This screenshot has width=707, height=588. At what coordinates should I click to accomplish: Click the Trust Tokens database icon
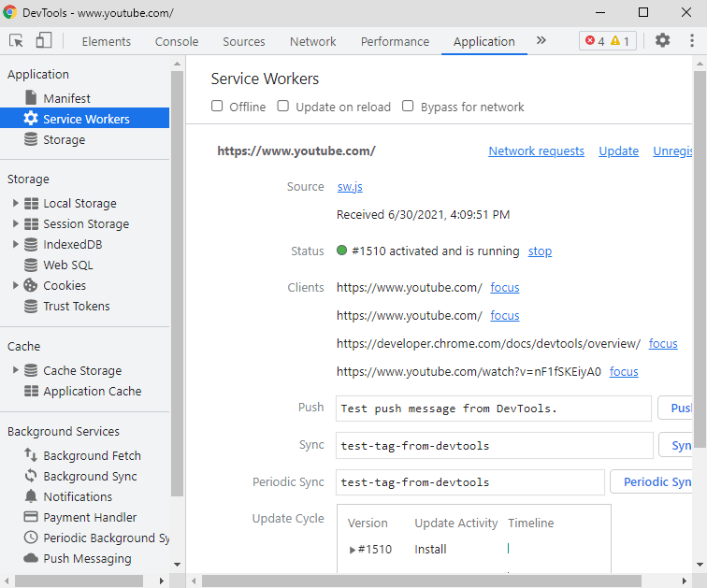tap(31, 306)
